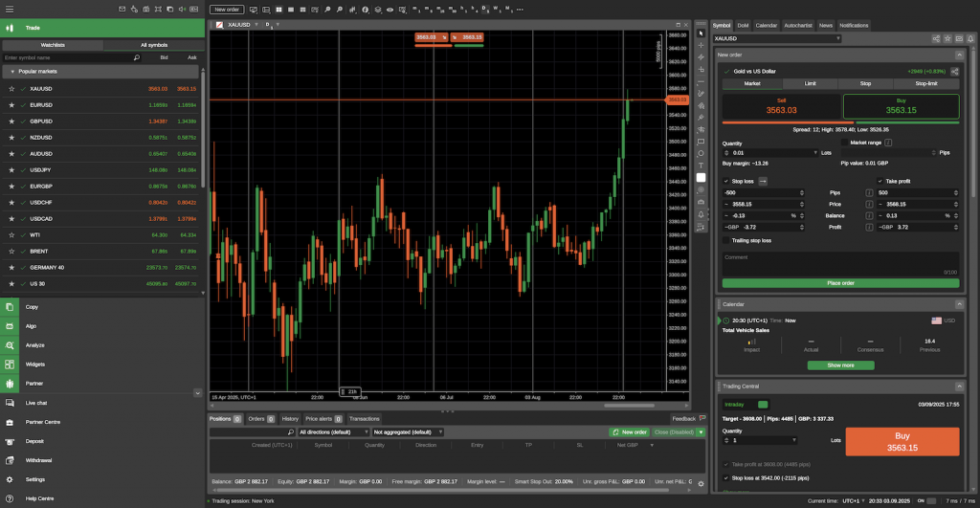Toggle the star for WTI in watchlist
The height and width of the screenshot is (508, 980).
tap(11, 235)
